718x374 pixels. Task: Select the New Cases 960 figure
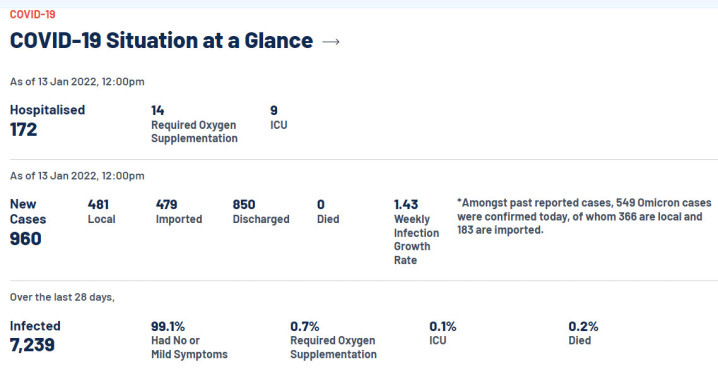28,222
